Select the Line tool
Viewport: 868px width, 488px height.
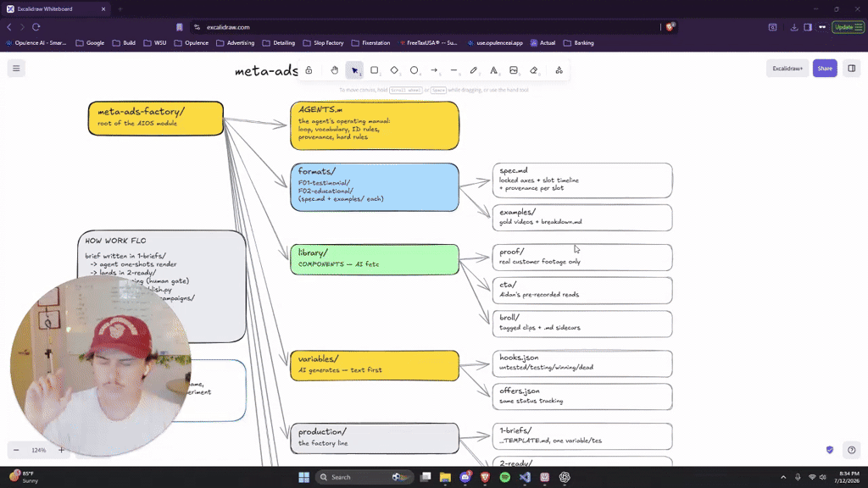(454, 70)
